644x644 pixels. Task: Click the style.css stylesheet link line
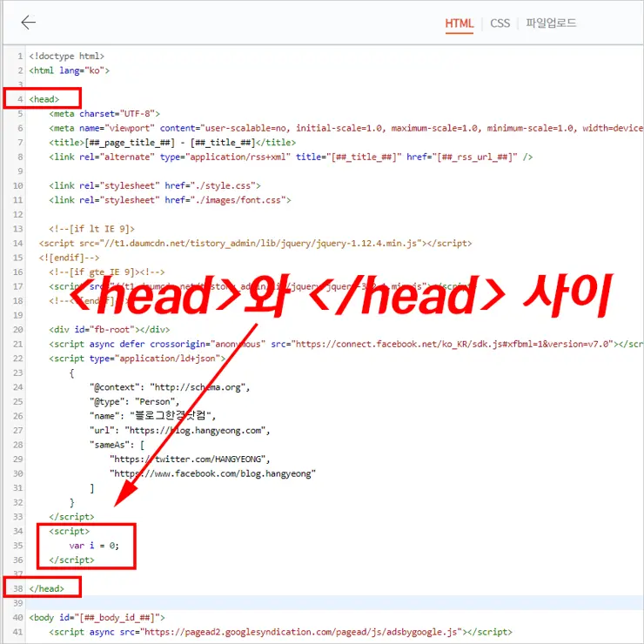coord(155,185)
